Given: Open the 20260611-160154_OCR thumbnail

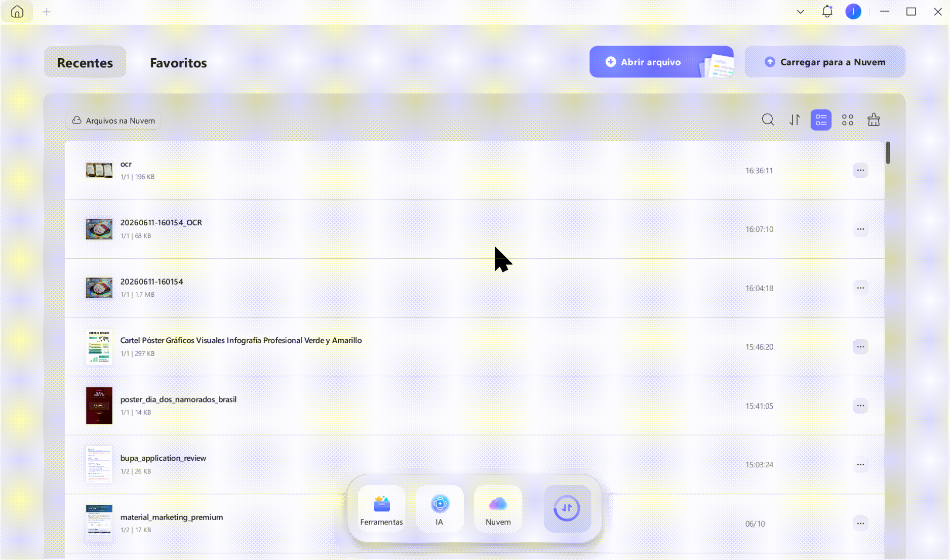Looking at the screenshot, I should pyautogui.click(x=99, y=229).
